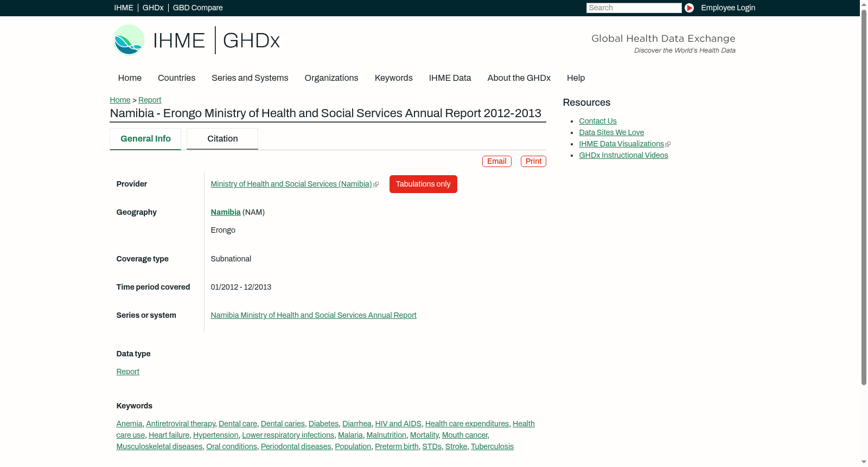The height and width of the screenshot is (467, 868).
Task: Open the Report data type link
Action: coord(127,372)
